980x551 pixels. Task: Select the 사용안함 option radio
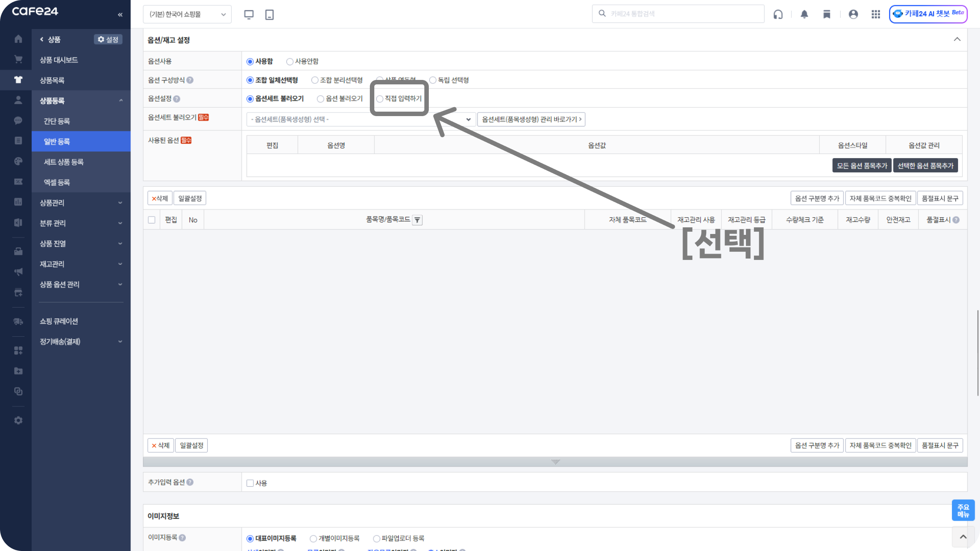(290, 62)
